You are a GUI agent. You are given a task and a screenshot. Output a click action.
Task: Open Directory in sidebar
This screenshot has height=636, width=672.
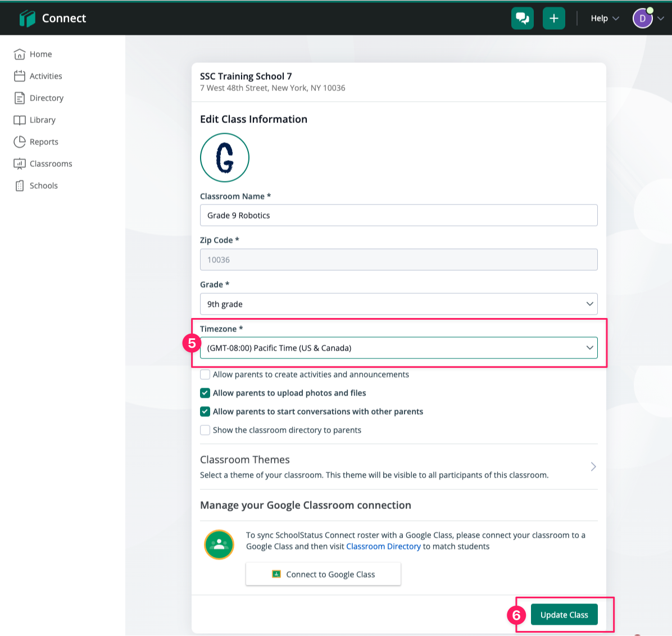46,98
